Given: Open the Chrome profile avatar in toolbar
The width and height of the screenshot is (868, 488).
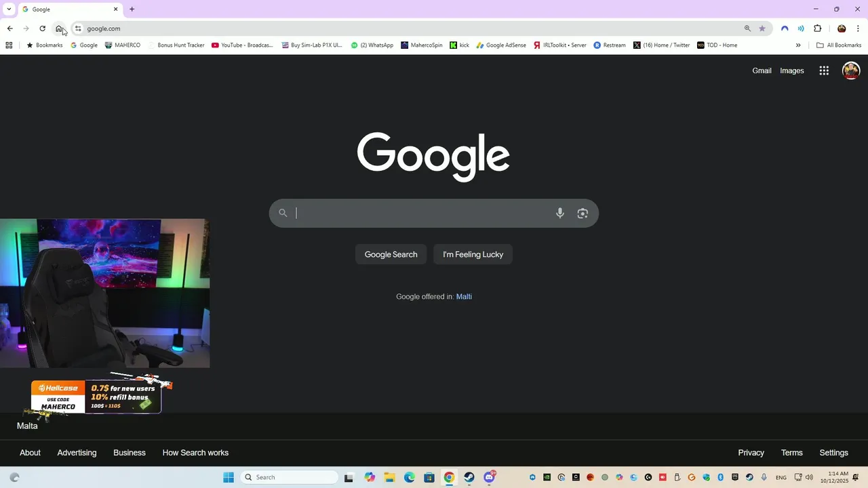Looking at the screenshot, I should tap(842, 28).
